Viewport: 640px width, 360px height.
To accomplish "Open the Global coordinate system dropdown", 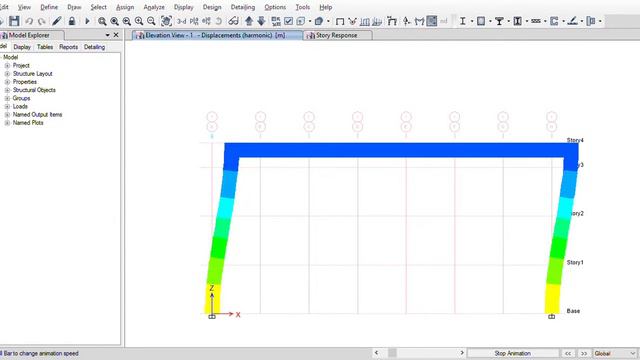I will 615,353.
